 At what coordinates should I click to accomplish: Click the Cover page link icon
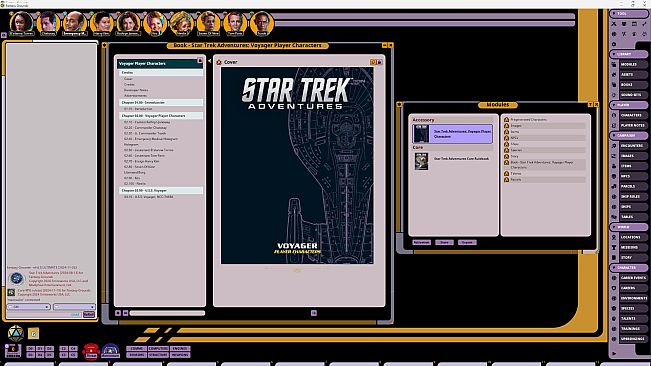pyautogui.click(x=219, y=62)
